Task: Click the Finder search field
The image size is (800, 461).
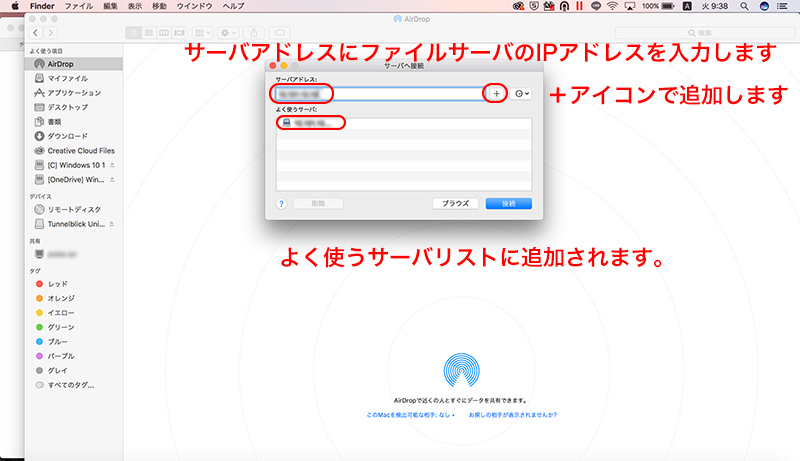Action: click(705, 33)
